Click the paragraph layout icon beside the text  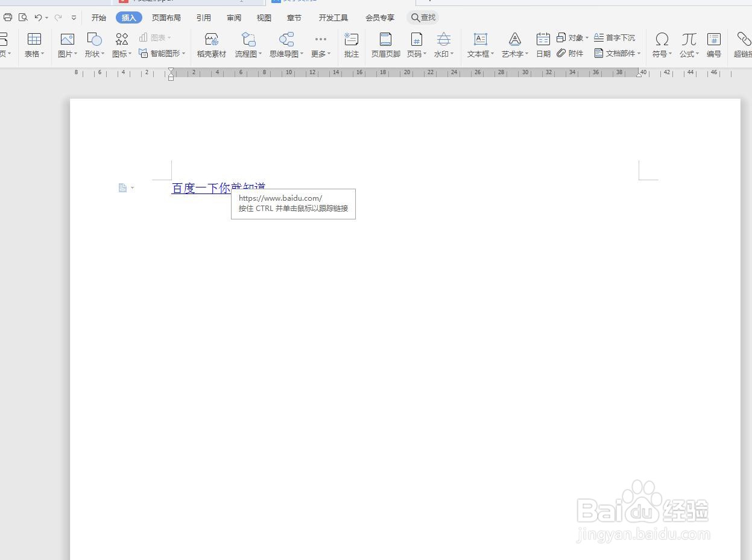(x=123, y=188)
